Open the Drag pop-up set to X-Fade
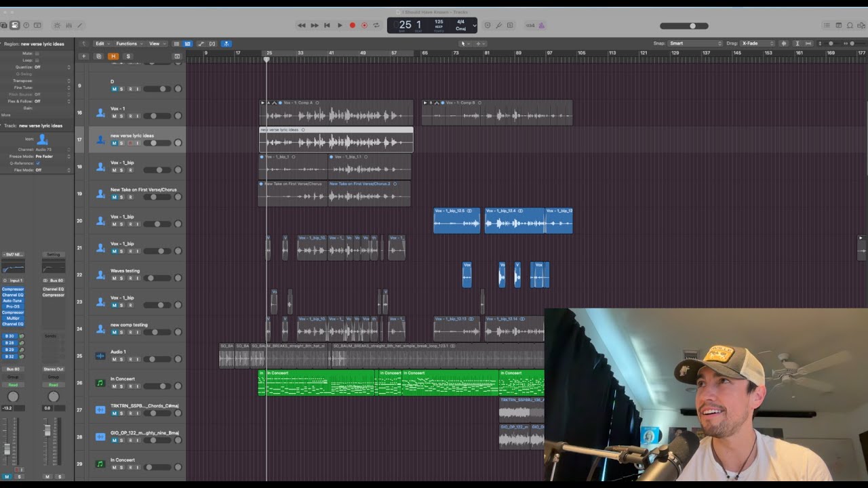Image resolution: width=868 pixels, height=488 pixels. pos(757,43)
